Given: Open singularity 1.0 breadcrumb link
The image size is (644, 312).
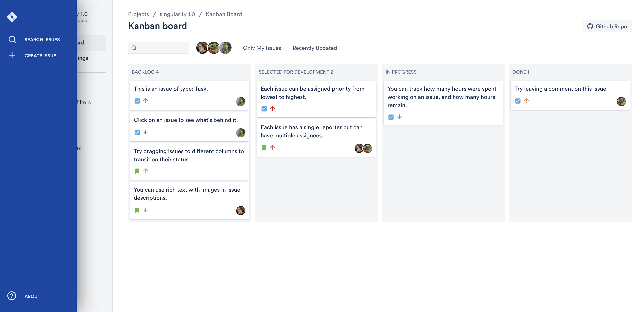Looking at the screenshot, I should click(177, 14).
